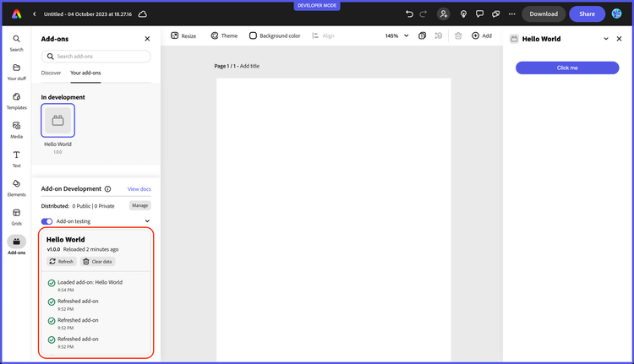Click the Download button
634x364 pixels.
click(544, 14)
